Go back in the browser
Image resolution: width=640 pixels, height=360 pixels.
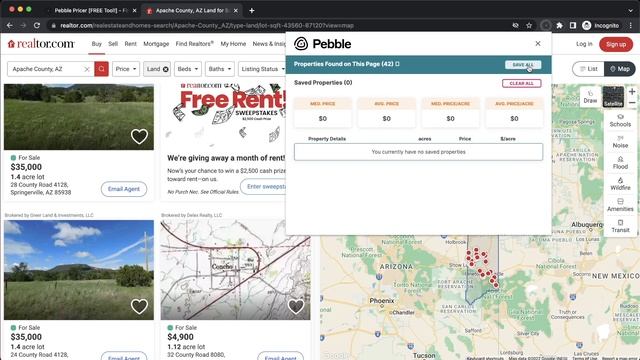(9, 25)
